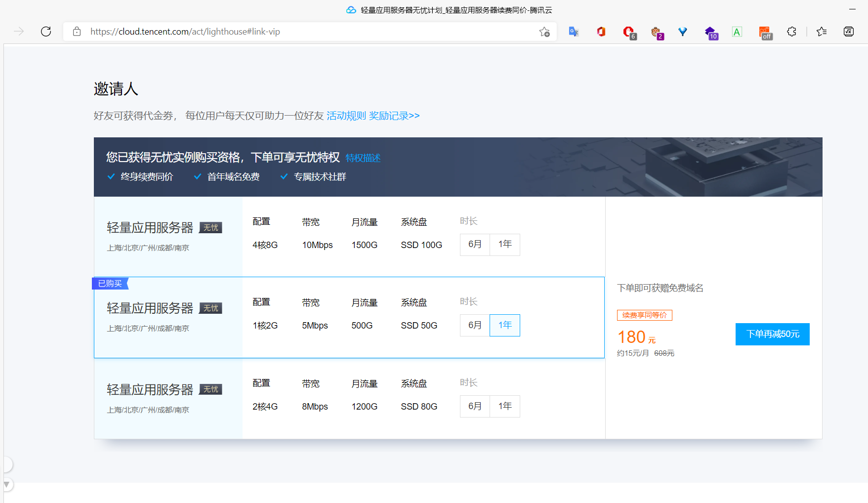
Task: Open the Extensions puzzle-piece menu
Action: point(791,32)
